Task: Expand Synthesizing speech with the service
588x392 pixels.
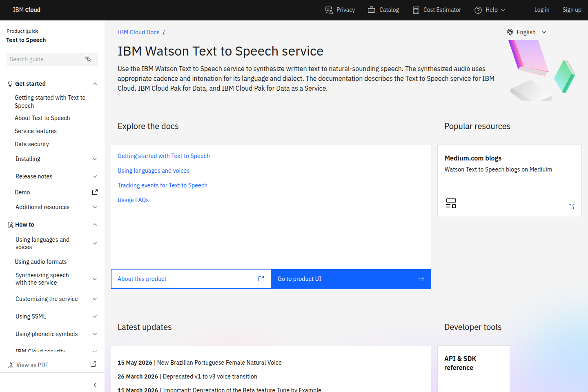Action: click(x=95, y=279)
